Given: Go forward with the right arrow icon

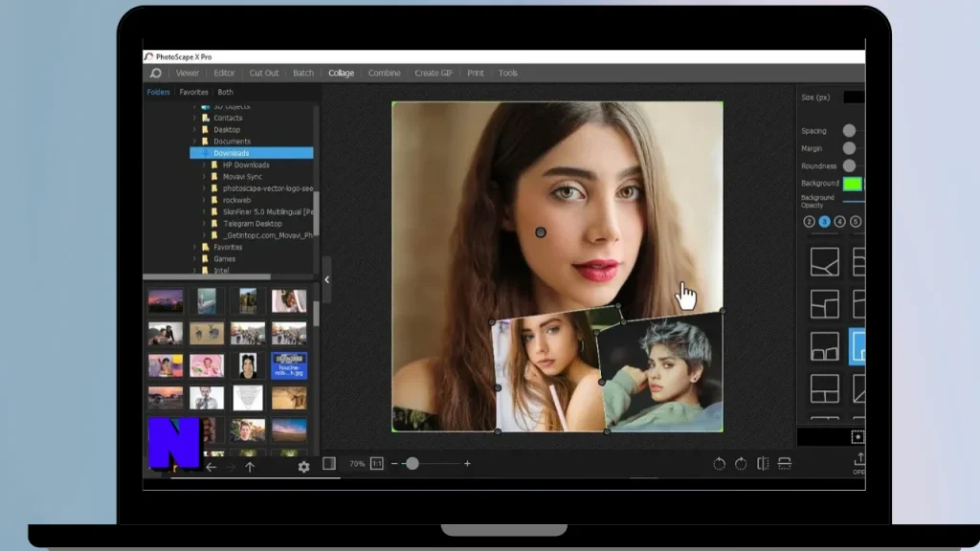Looking at the screenshot, I should point(231,467).
